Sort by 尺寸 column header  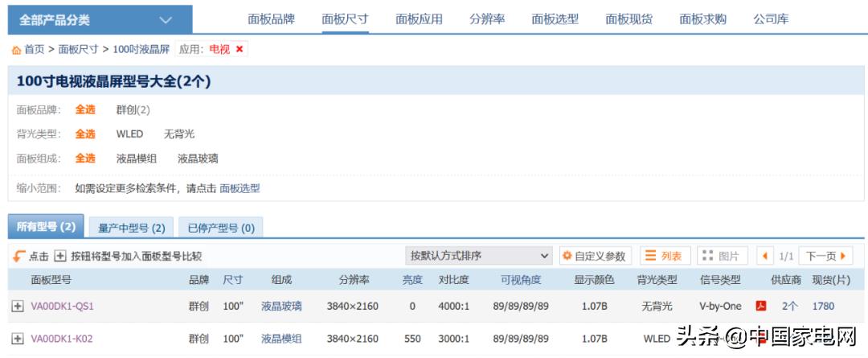click(x=232, y=280)
